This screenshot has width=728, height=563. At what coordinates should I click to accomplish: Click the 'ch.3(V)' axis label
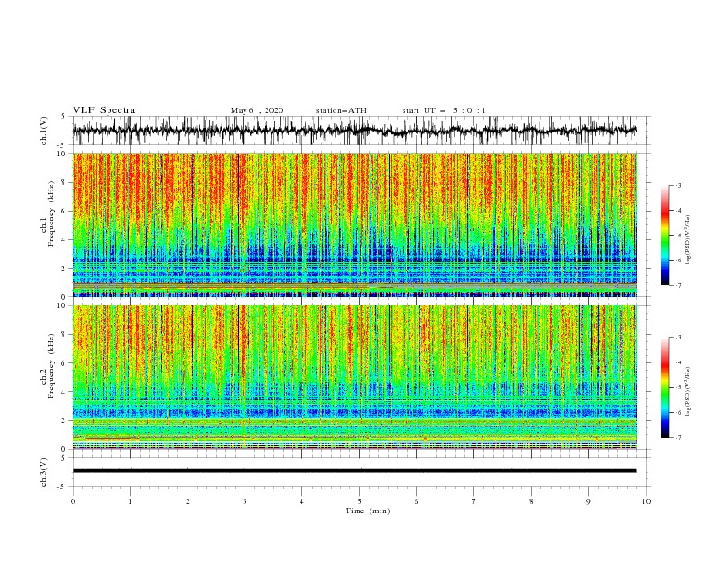[x=44, y=472]
